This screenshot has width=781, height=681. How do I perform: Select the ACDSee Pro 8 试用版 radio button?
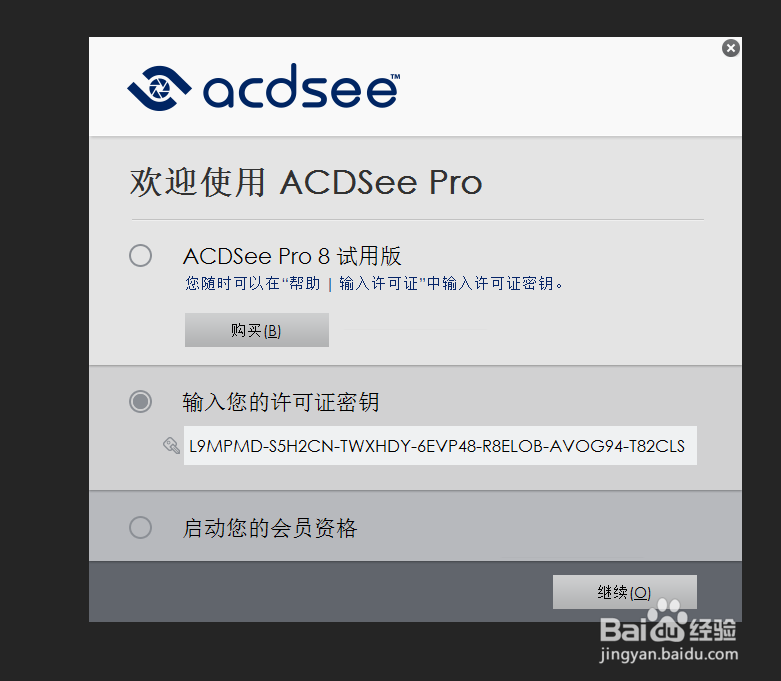(x=140, y=256)
